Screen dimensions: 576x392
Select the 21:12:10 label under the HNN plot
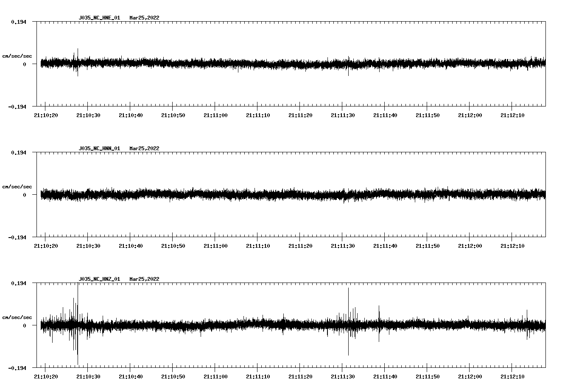pos(512,246)
